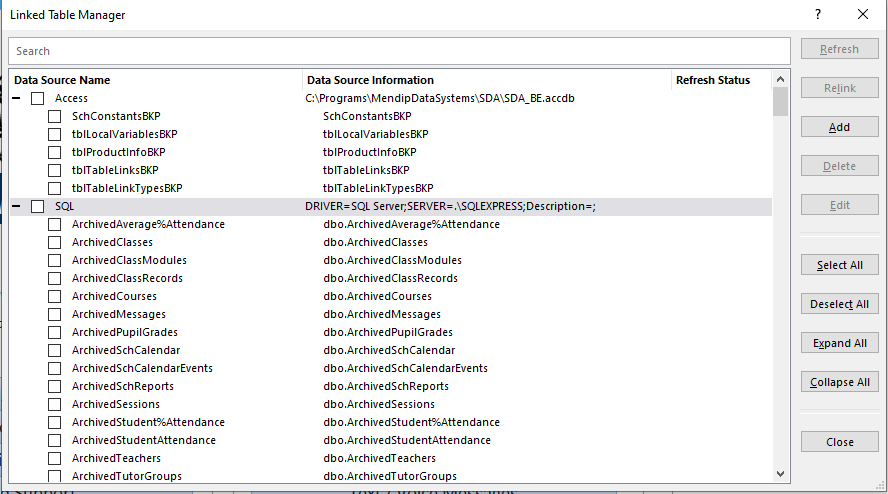Select the tblTableLinkTypesBKP checkbox
Image resolution: width=888 pixels, height=494 pixels.
click(54, 188)
